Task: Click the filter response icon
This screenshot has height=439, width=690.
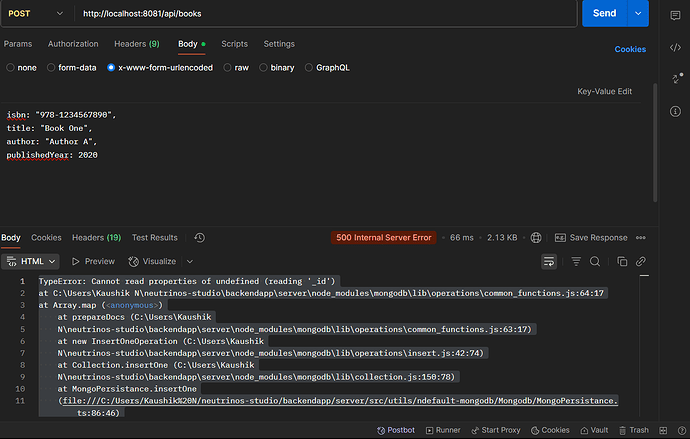Action: [x=576, y=262]
